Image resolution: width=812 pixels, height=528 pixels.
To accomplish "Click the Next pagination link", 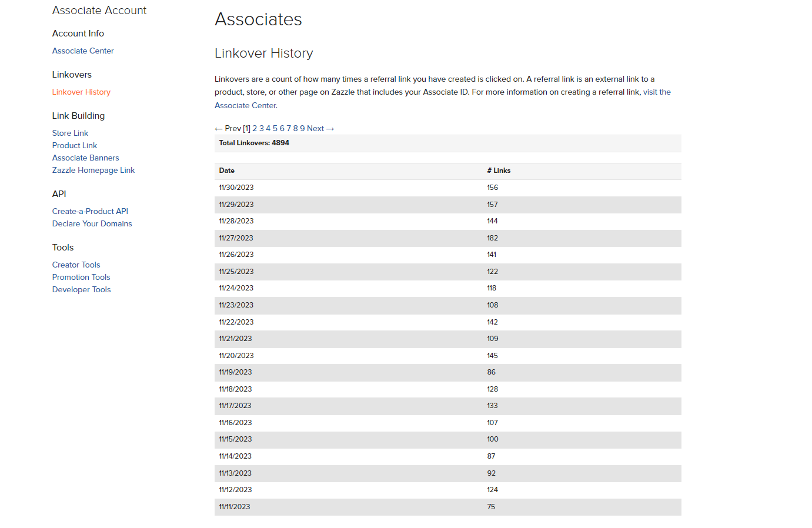I will [x=320, y=129].
